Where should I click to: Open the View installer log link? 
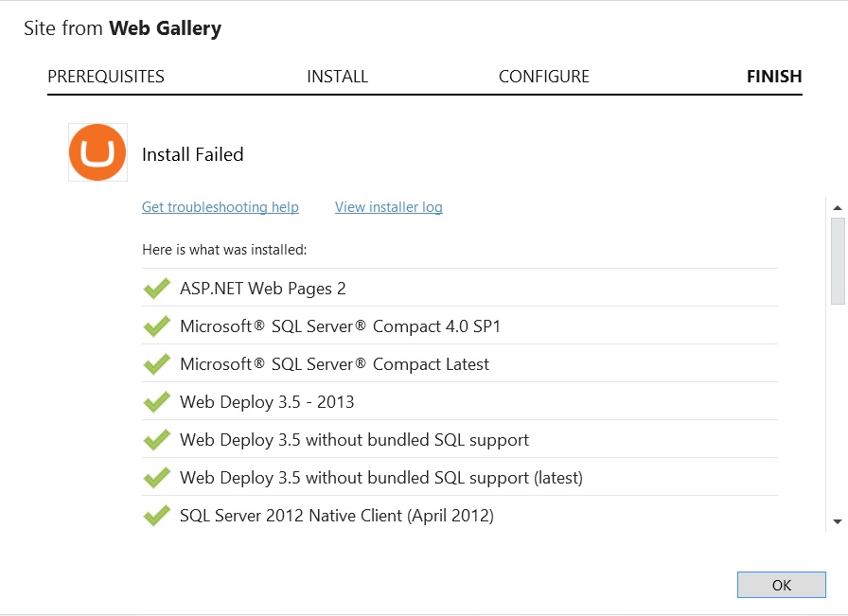pyautogui.click(x=389, y=207)
